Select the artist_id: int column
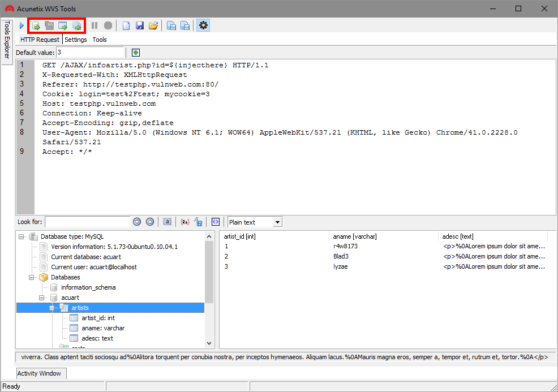 [98, 318]
